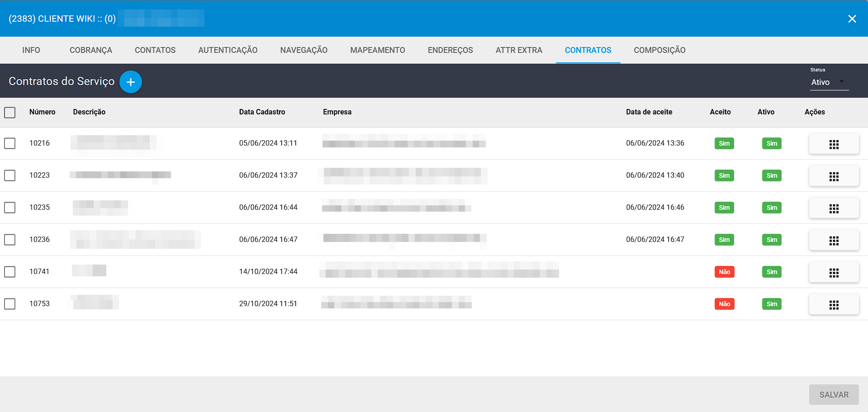Screen dimensions: 868x412
Task: Click the Data Cadastro column header
Action: (262, 112)
